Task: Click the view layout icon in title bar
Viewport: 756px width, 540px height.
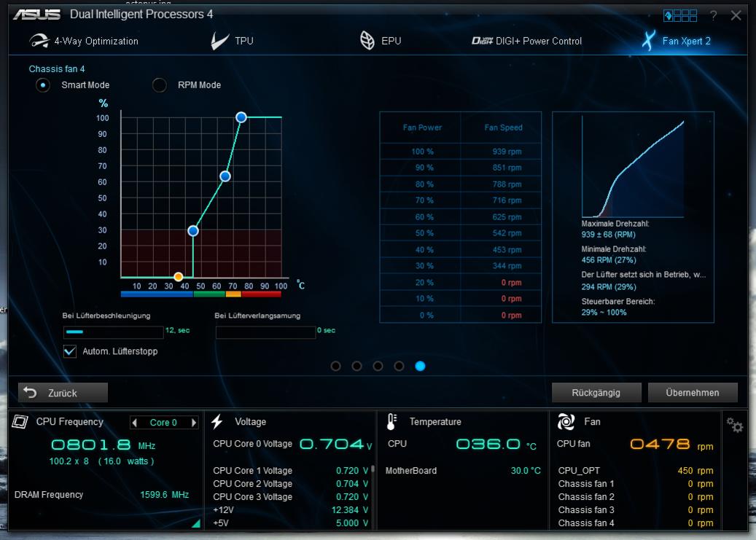Action: point(680,16)
